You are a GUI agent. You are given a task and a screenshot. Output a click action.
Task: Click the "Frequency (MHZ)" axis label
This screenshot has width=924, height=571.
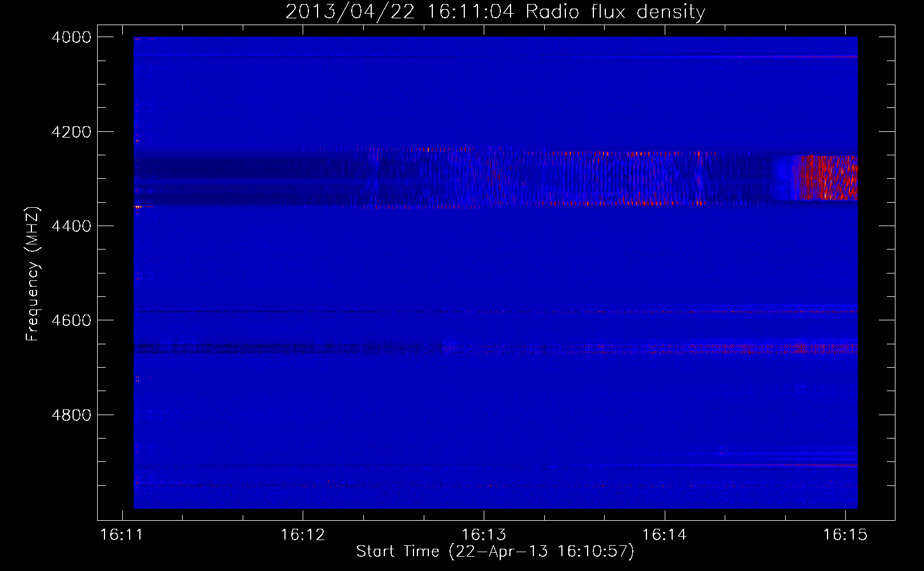[x=33, y=274]
